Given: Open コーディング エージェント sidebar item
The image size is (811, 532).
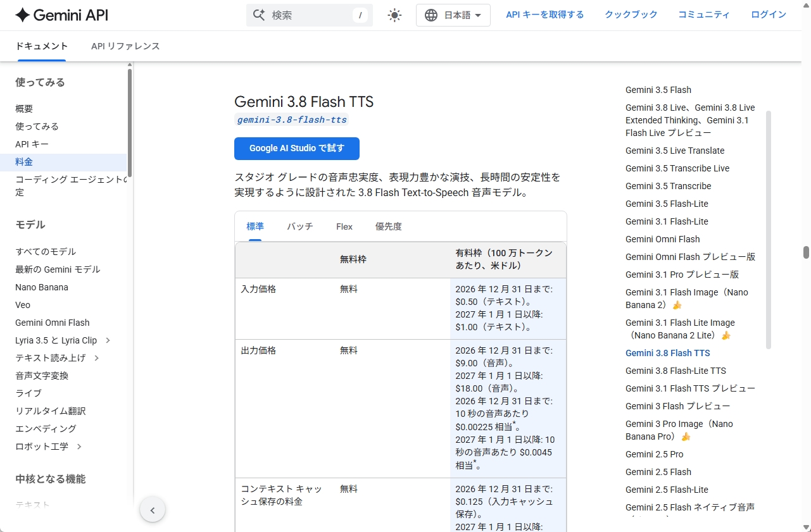Looking at the screenshot, I should tap(71, 186).
